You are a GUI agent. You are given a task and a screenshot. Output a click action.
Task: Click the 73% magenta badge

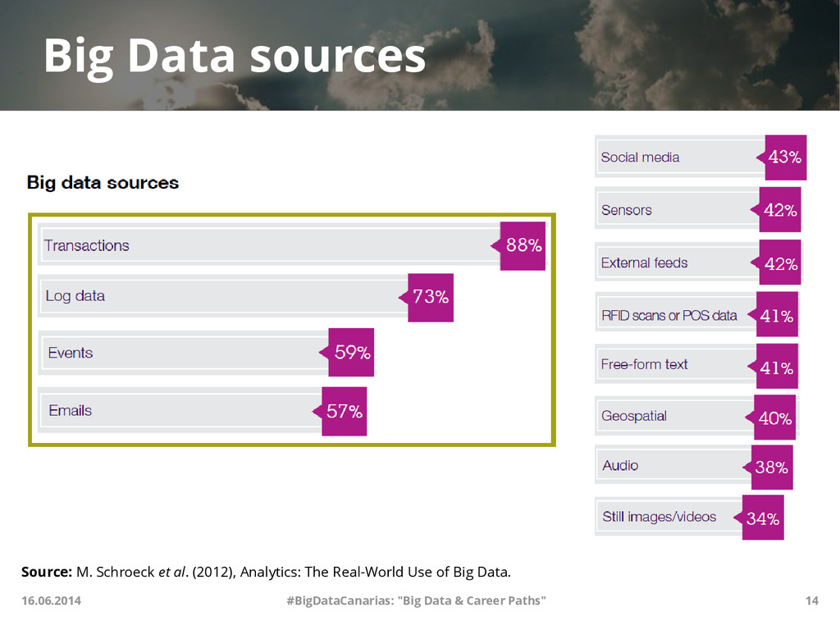430,297
